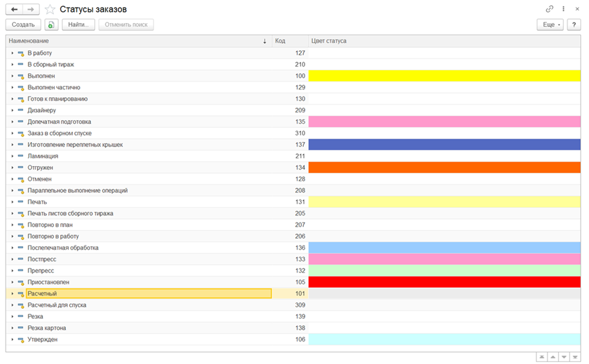589x364 pixels.
Task: Click the yellow color swatch for Выполнен
Action: (444, 76)
